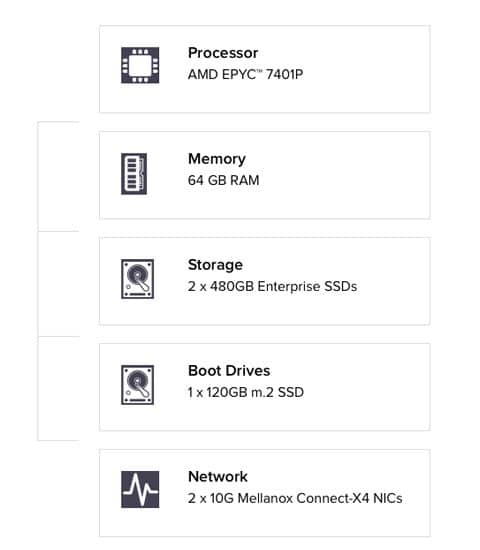
Task: Click the Network specification card
Action: [265, 493]
